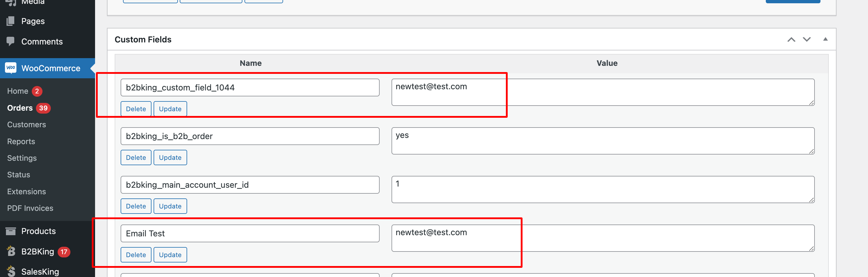868x277 pixels.
Task: Click the value box containing yes
Action: click(x=603, y=141)
